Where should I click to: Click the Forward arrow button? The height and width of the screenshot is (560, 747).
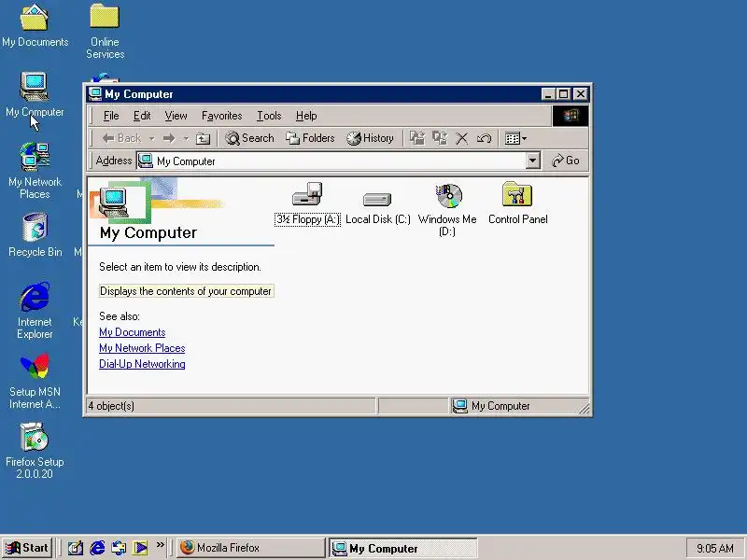click(169, 138)
